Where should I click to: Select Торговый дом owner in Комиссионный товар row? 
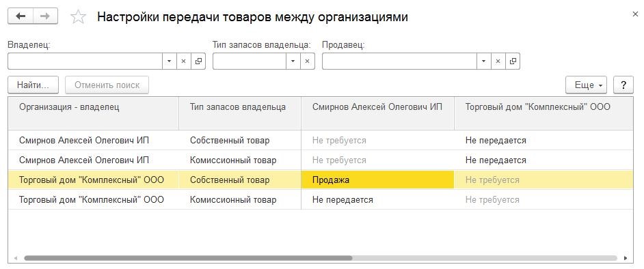click(93, 199)
